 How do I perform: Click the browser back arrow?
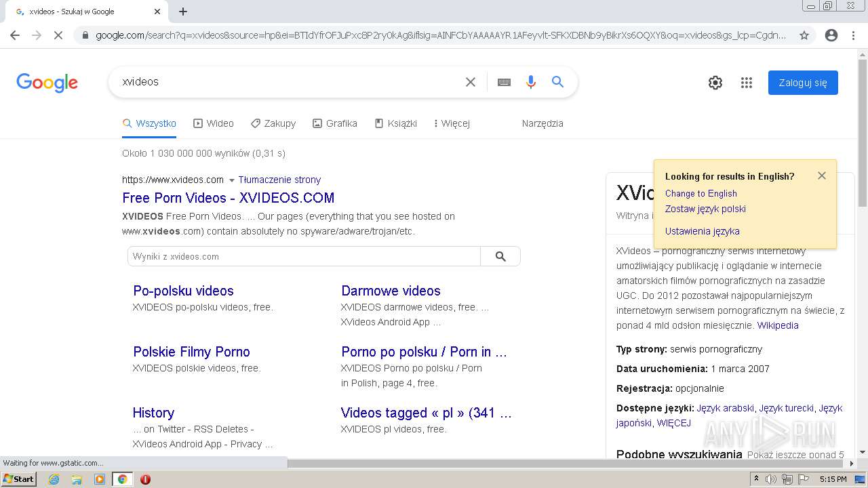coord(15,35)
